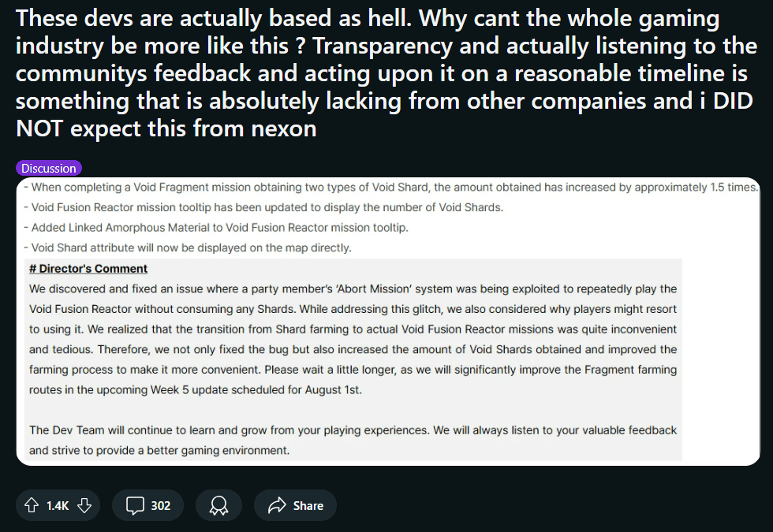The height and width of the screenshot is (532, 773).
Task: Click the 302 comment count
Action: click(x=161, y=506)
